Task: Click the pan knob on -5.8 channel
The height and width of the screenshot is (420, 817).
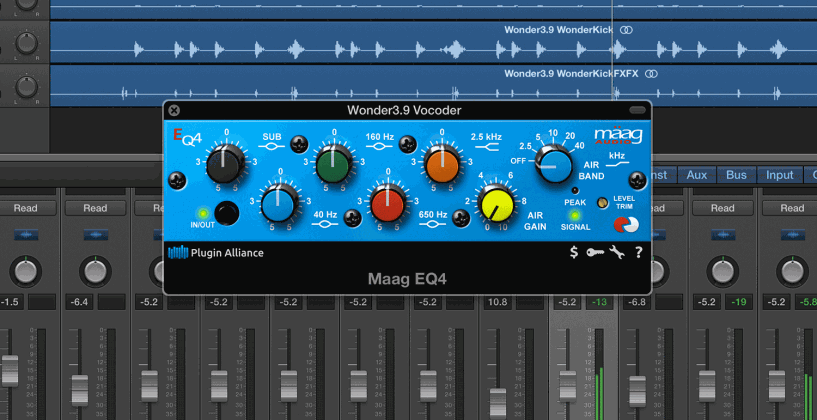Action: pyautogui.click(x=792, y=271)
